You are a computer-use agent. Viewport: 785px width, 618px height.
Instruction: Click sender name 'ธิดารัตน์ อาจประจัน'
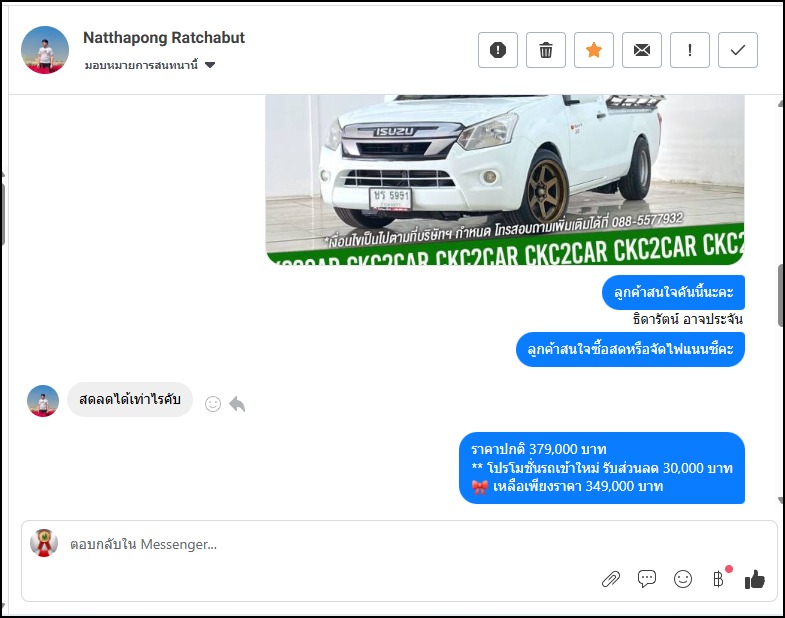pyautogui.click(x=687, y=319)
